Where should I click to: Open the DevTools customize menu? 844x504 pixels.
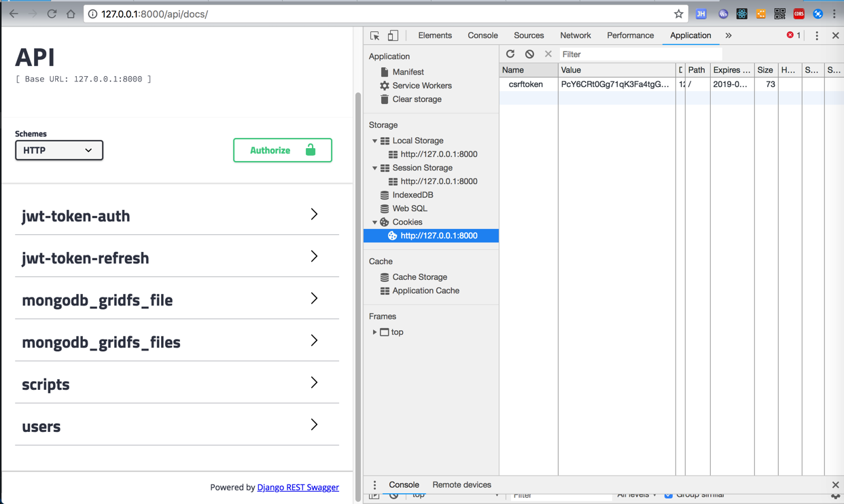click(817, 35)
